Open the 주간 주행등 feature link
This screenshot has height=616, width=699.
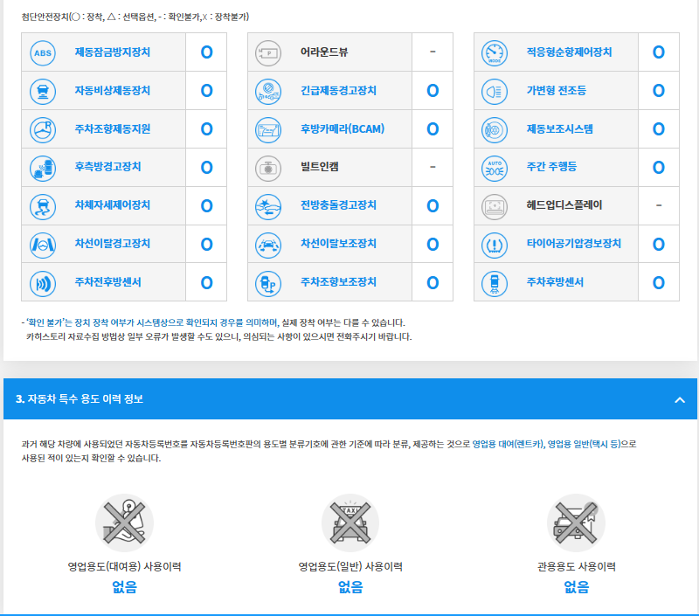pyautogui.click(x=551, y=167)
